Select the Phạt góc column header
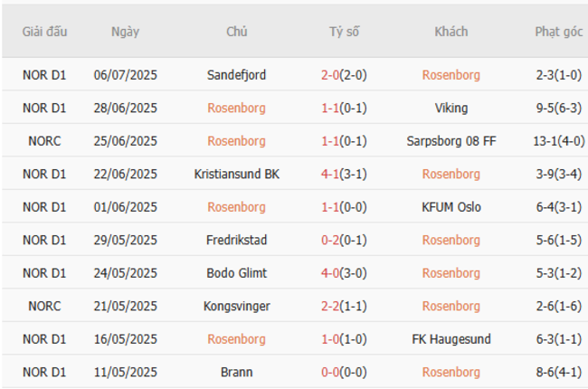This screenshot has width=588, height=389. click(558, 32)
